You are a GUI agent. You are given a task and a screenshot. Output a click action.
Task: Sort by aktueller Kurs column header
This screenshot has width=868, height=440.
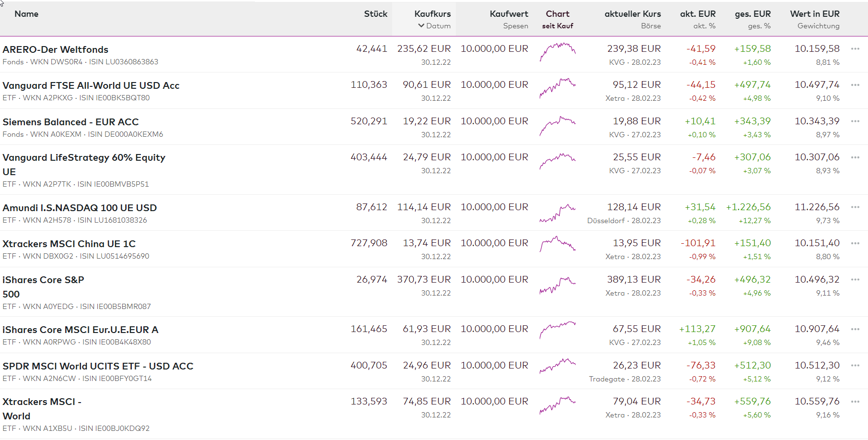(x=632, y=14)
